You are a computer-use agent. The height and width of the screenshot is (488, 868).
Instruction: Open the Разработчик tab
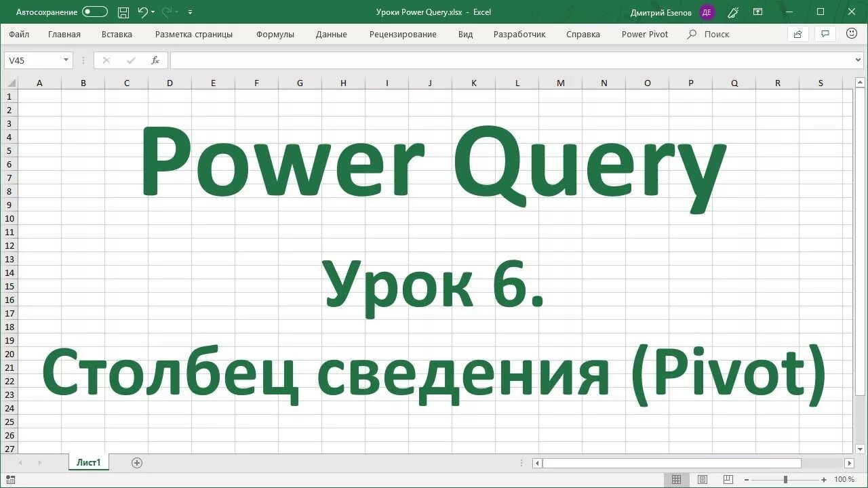tap(519, 35)
